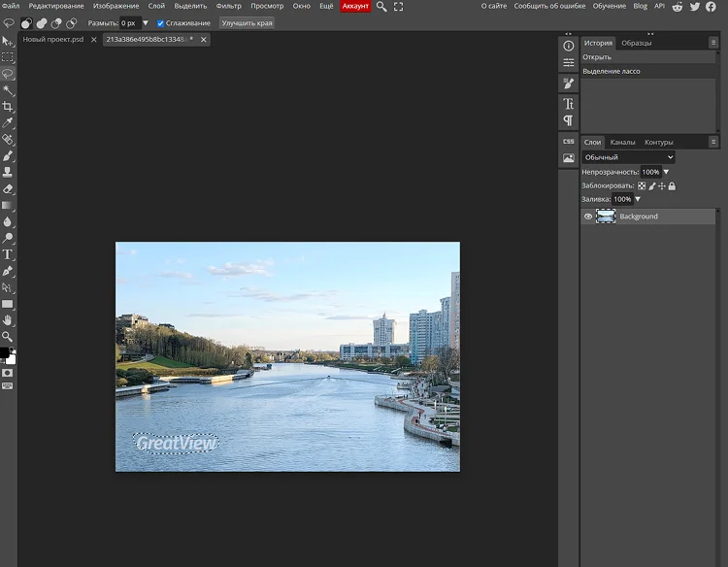Select the Gradient tool

[8, 205]
